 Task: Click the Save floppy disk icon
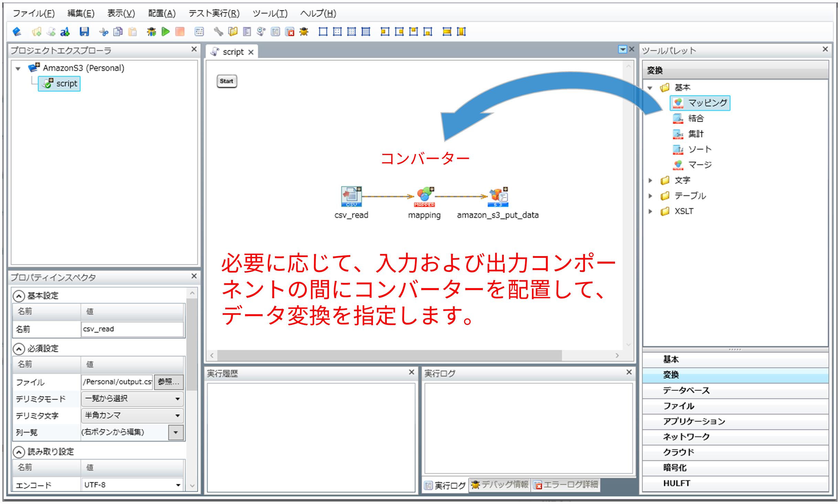click(84, 32)
